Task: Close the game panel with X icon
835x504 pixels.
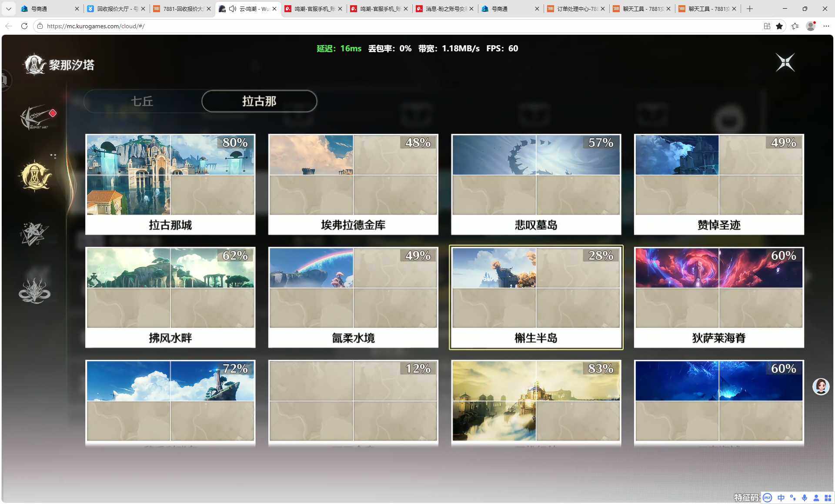Action: [x=785, y=63]
